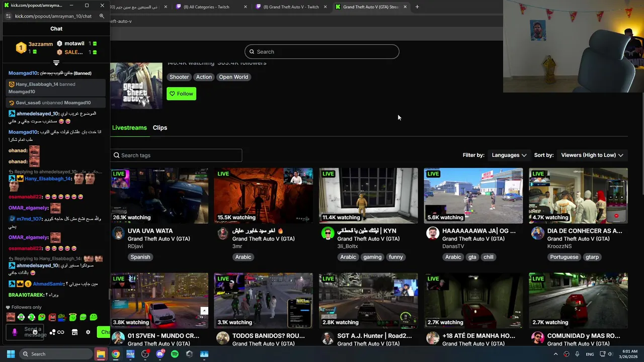This screenshot has height=362, width=644.
Task: Select the angry red face emote
Action: pyautogui.click(x=52, y=317)
